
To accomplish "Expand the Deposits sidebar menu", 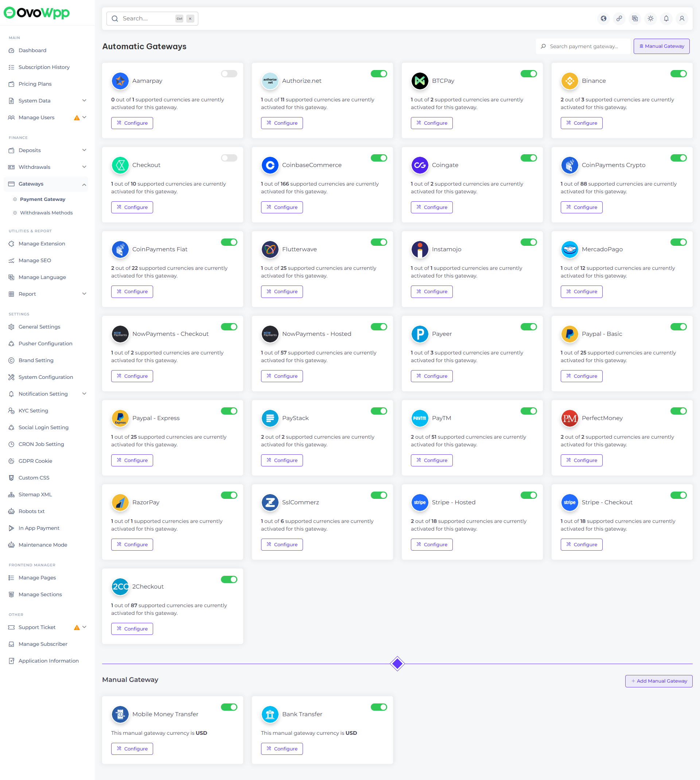I will [47, 150].
